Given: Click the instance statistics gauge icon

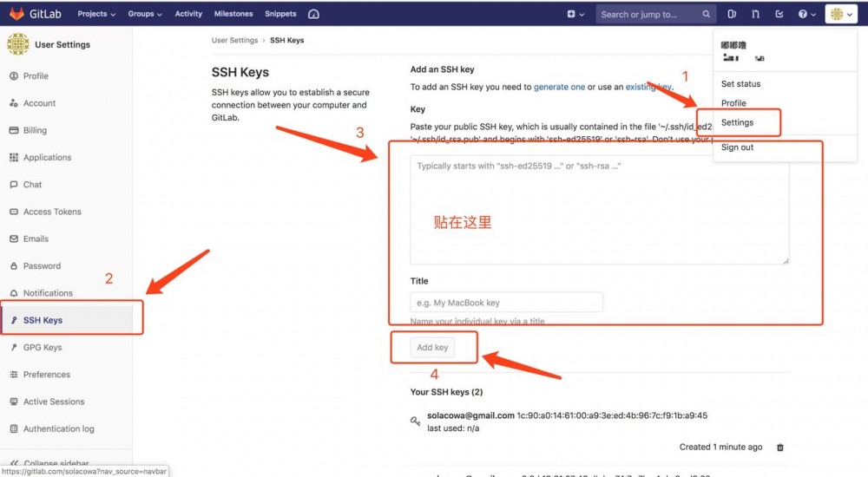Looking at the screenshot, I should [x=313, y=14].
